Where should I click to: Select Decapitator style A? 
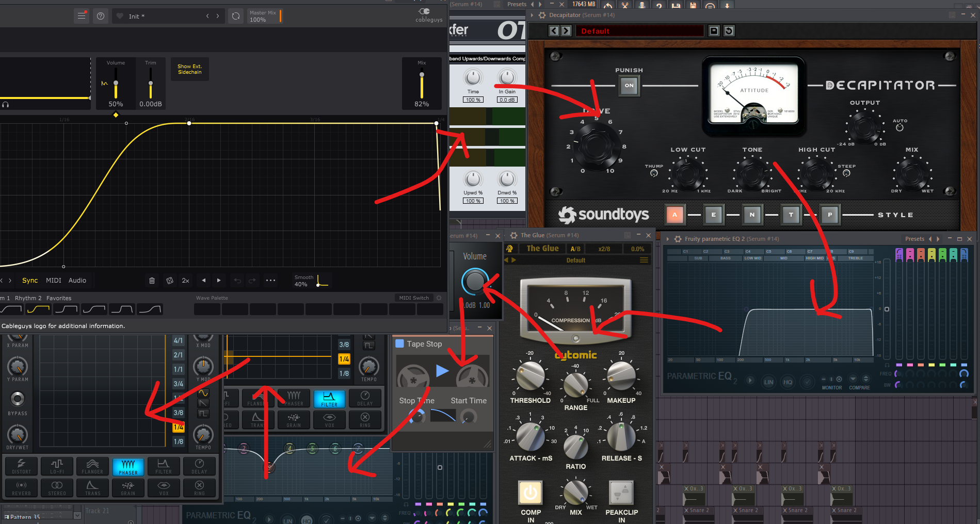[674, 215]
